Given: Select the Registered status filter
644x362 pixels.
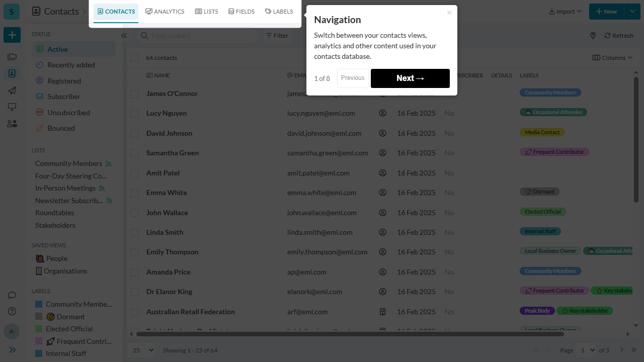Looking at the screenshot, I should click(x=74, y=81).
